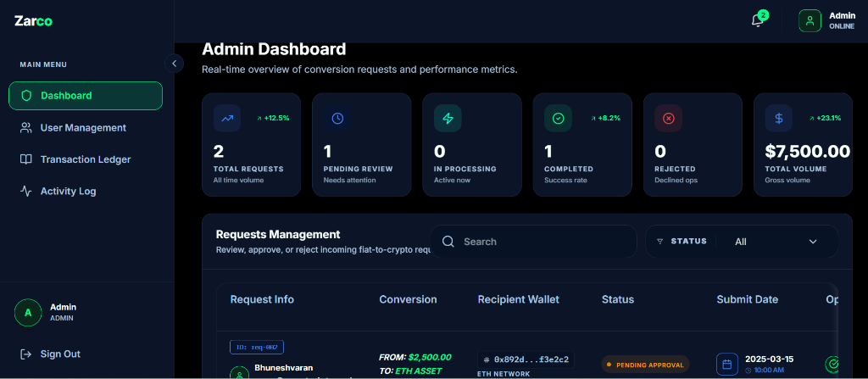
Task: Click the +23.1% trend indicator
Action: pyautogui.click(x=825, y=118)
